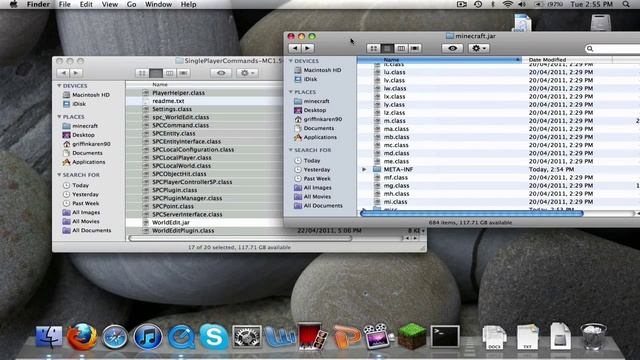
Task: Open the Edit menu
Action: click(x=86, y=4)
